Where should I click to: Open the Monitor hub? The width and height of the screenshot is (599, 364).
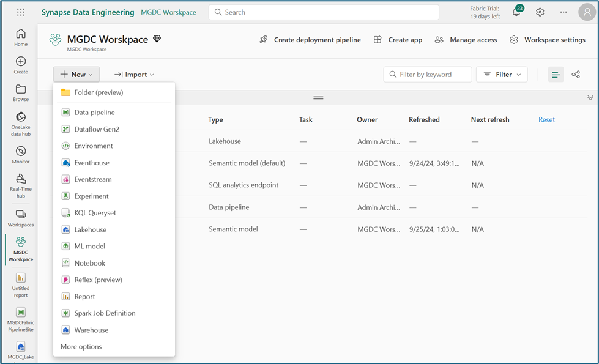click(x=21, y=155)
